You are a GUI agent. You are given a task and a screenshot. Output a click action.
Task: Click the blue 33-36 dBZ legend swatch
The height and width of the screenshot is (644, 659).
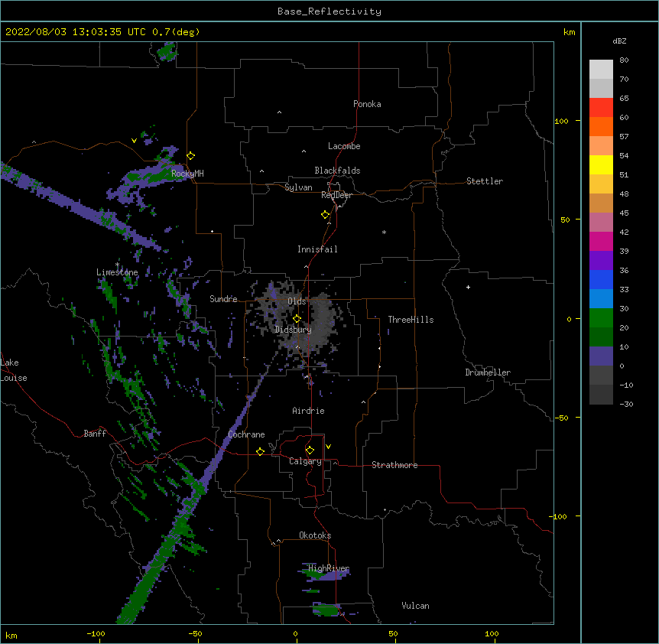tap(601, 279)
